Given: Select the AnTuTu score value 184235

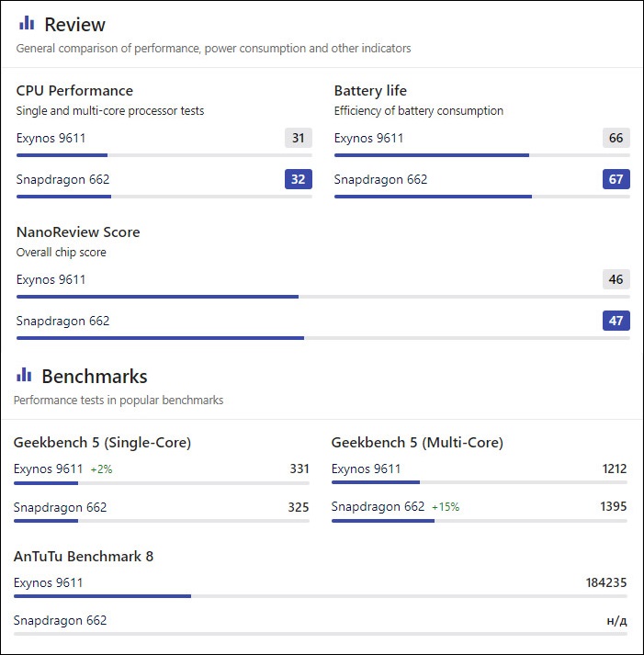Looking at the screenshot, I should (605, 582).
